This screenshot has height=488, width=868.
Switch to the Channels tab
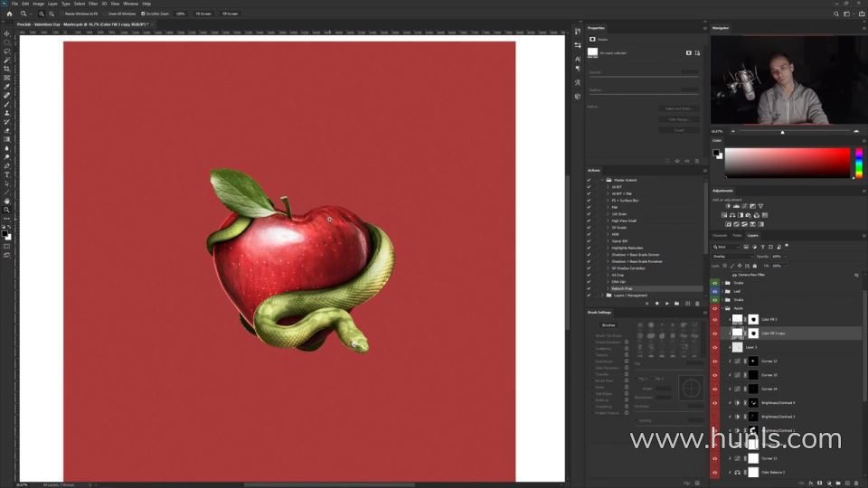(x=720, y=236)
